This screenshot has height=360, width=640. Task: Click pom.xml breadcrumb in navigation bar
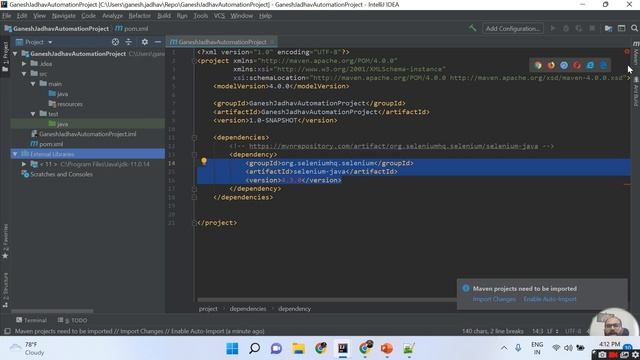coord(132,29)
